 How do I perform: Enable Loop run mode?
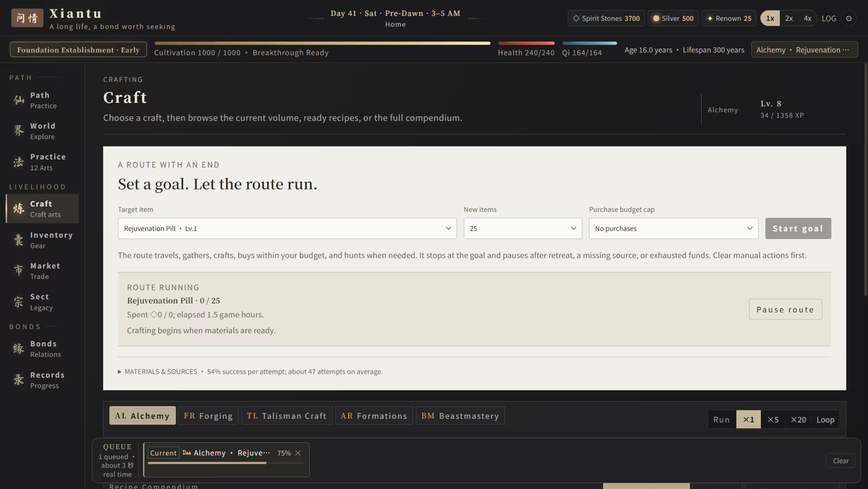[x=825, y=419]
